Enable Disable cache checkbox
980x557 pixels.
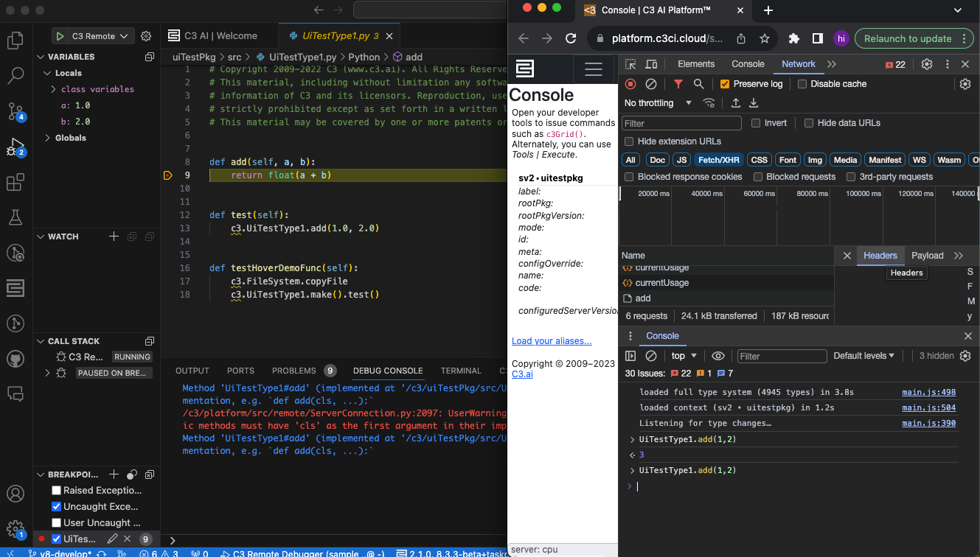click(802, 84)
